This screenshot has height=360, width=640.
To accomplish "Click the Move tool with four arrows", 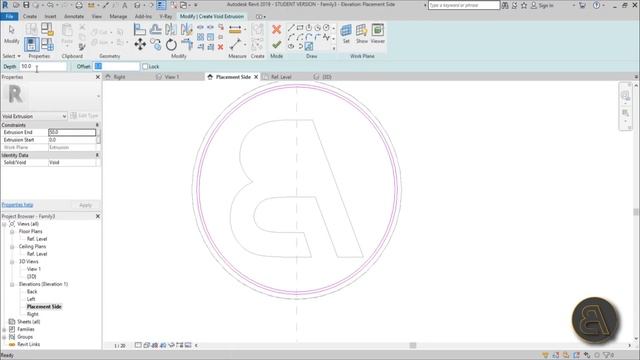I will (x=140, y=44).
